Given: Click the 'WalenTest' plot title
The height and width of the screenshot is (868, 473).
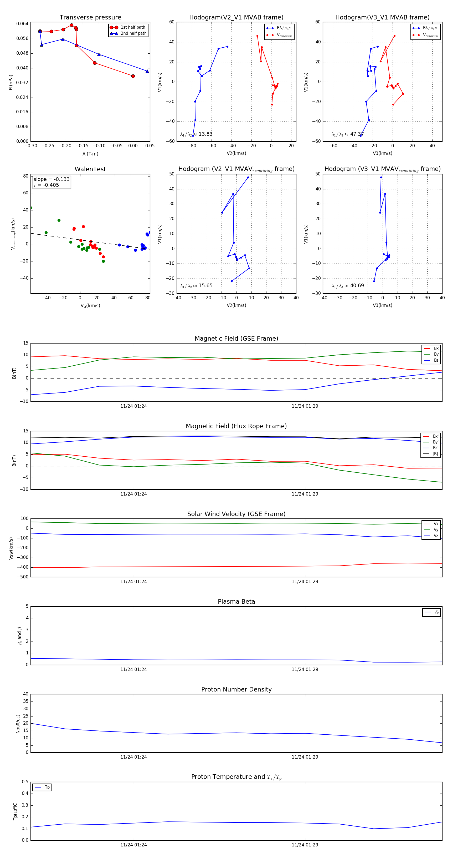Looking at the screenshot, I should click(x=90, y=169).
